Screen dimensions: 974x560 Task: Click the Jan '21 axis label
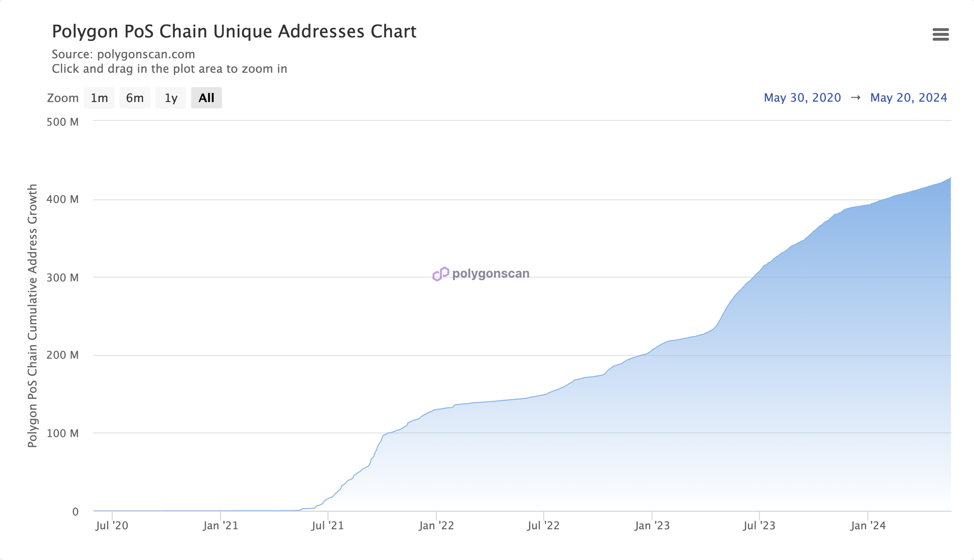click(x=220, y=525)
